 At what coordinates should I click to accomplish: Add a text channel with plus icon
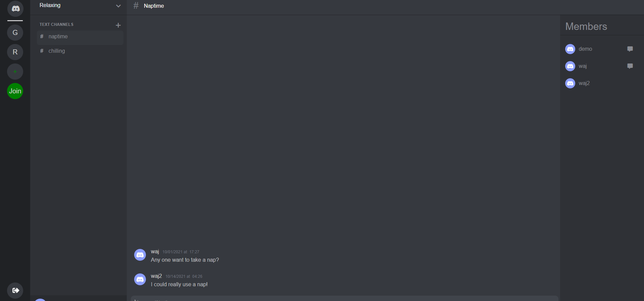[x=118, y=25]
